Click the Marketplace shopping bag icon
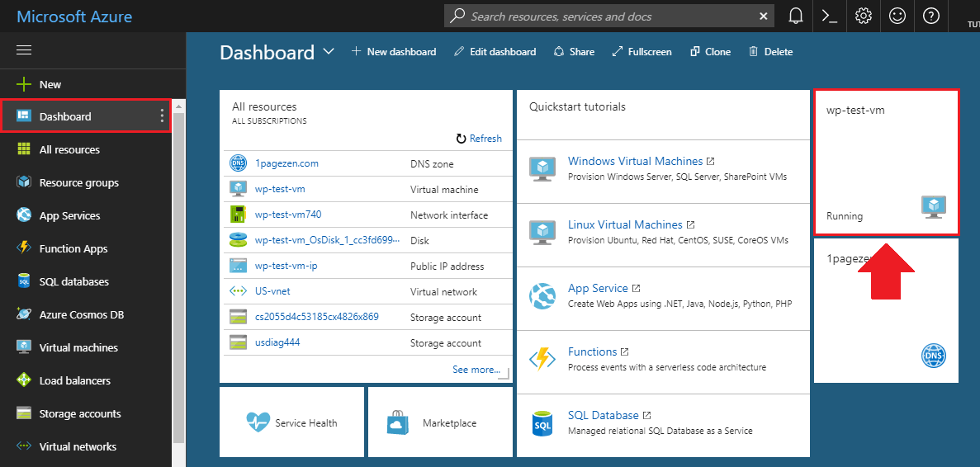Image resolution: width=980 pixels, height=467 pixels. coord(397,422)
